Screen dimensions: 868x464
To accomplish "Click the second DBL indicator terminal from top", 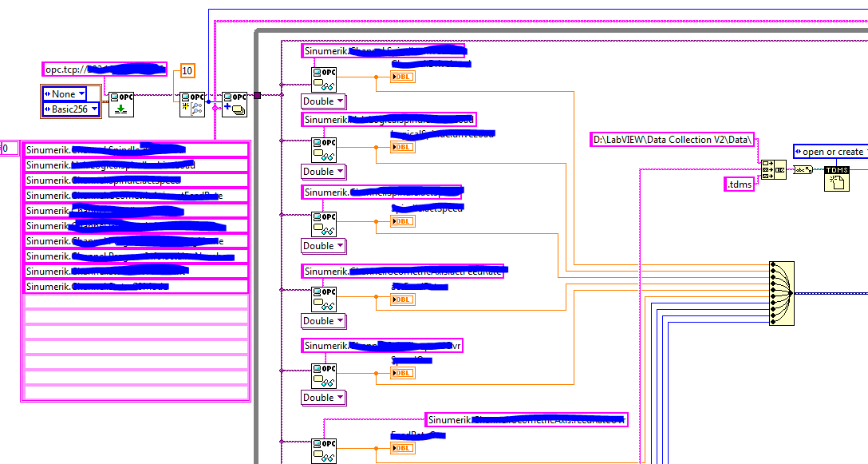I will click(x=402, y=147).
